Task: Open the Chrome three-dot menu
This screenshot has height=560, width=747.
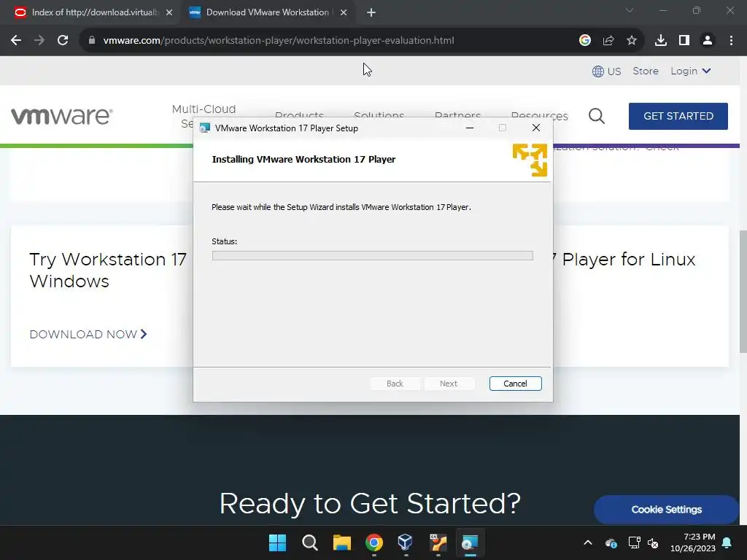Action: tap(731, 41)
